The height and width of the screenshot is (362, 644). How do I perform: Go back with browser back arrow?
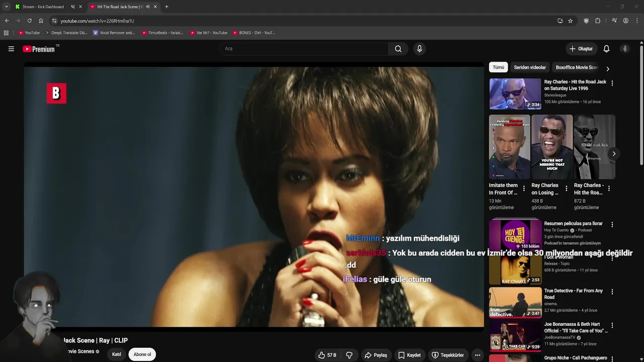(7, 21)
